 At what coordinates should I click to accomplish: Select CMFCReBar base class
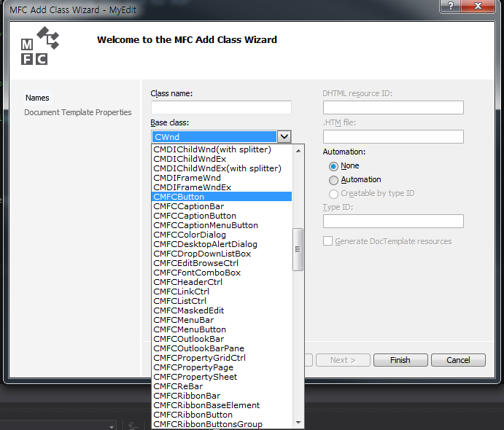click(222, 386)
